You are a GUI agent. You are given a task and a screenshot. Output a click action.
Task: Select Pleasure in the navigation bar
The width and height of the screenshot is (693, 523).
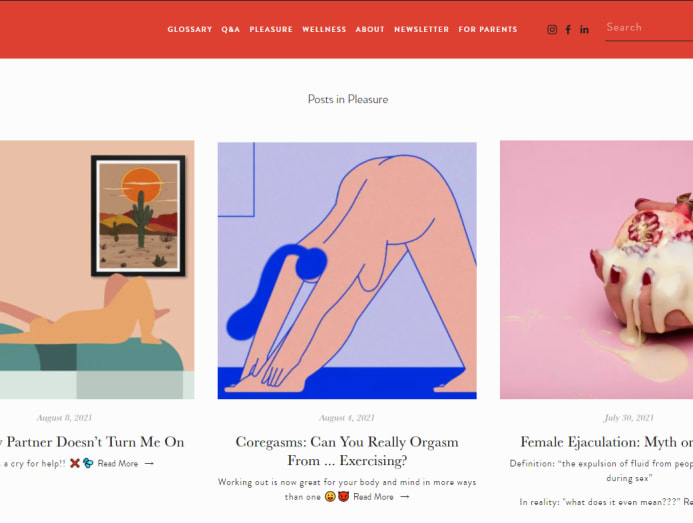(x=271, y=30)
